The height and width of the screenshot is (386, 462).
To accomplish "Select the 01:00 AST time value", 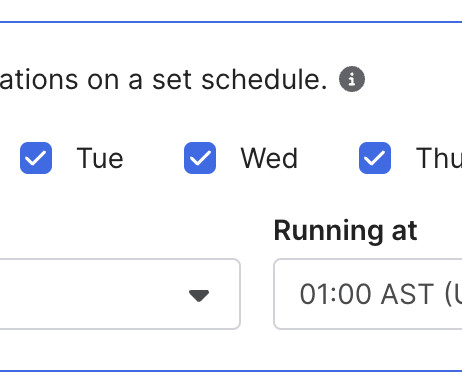I will pyautogui.click(x=367, y=294).
